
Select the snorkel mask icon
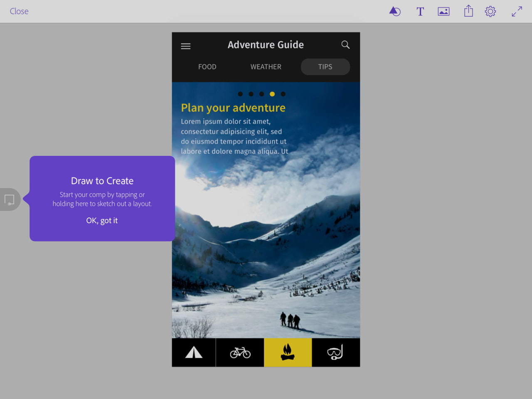pyautogui.click(x=336, y=352)
